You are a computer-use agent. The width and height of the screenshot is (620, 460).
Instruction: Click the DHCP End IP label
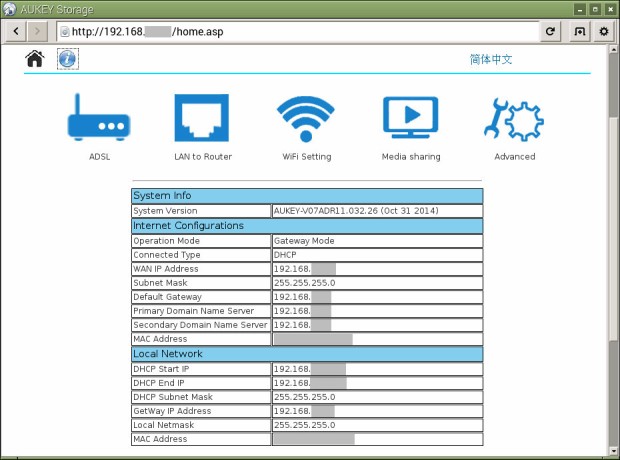[x=159, y=383]
